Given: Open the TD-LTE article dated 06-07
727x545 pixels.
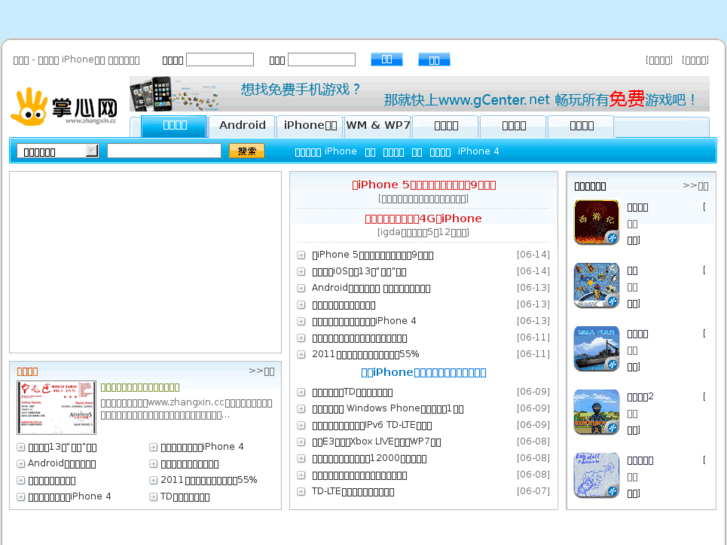Looking at the screenshot, I should 353,492.
